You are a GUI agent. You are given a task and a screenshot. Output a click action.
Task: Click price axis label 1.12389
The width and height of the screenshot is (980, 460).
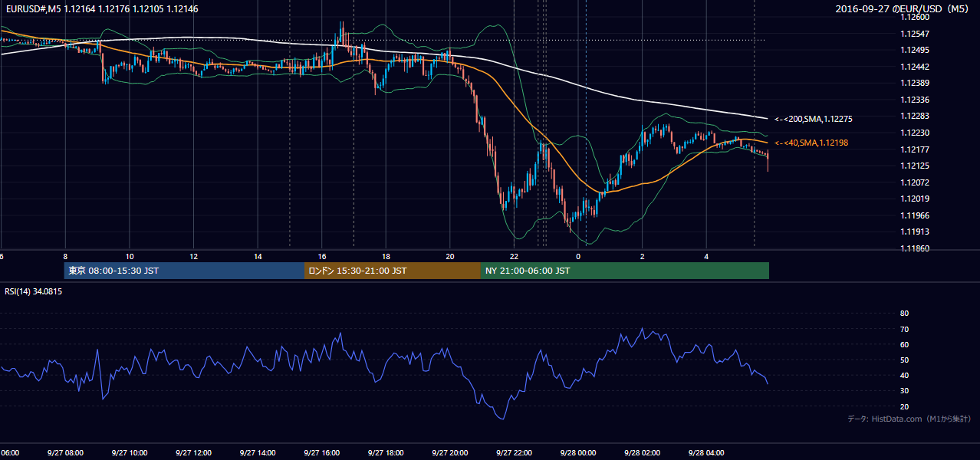(916, 83)
